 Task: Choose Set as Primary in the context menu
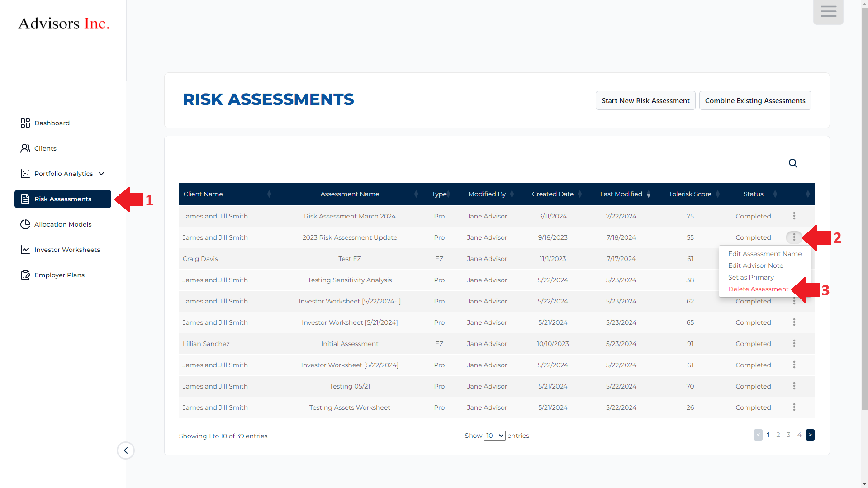point(751,277)
